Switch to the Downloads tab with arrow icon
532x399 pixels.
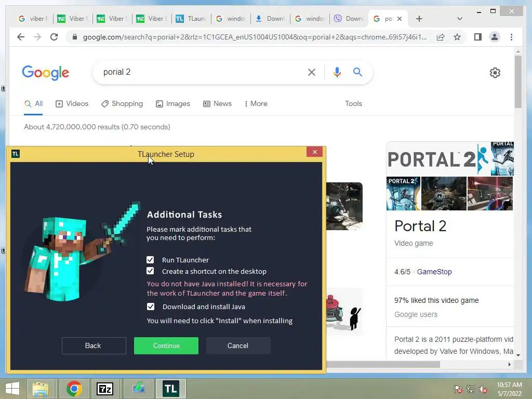coord(270,19)
